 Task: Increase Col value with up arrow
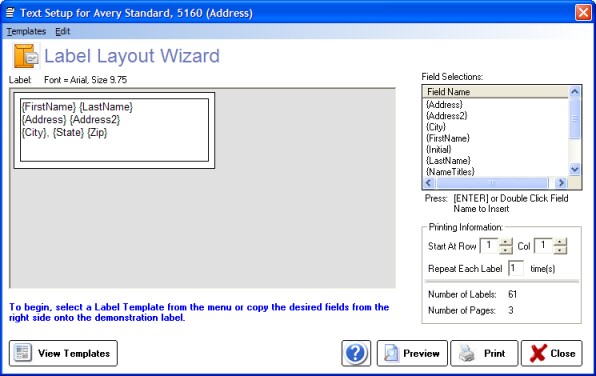[560, 242]
